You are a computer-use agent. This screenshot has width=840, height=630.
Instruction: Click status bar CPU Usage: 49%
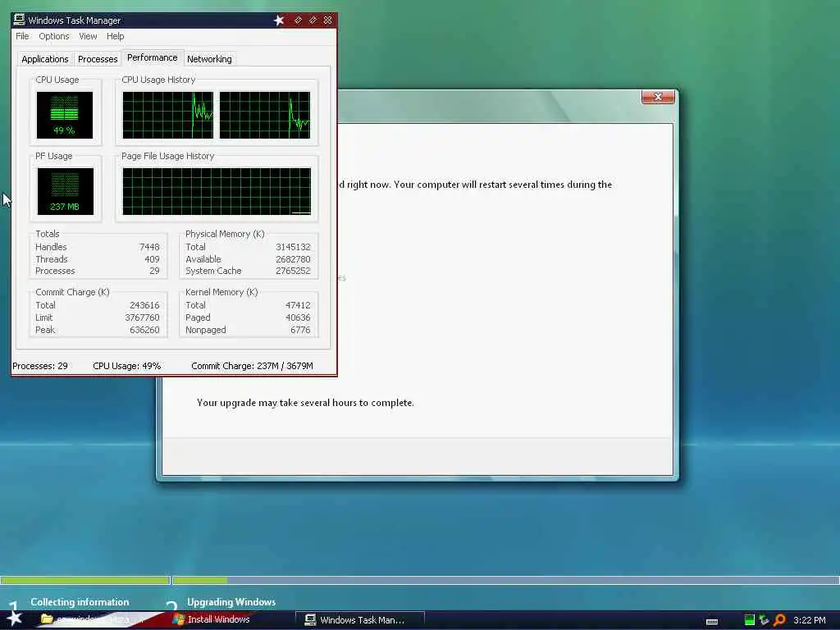pyautogui.click(x=127, y=366)
